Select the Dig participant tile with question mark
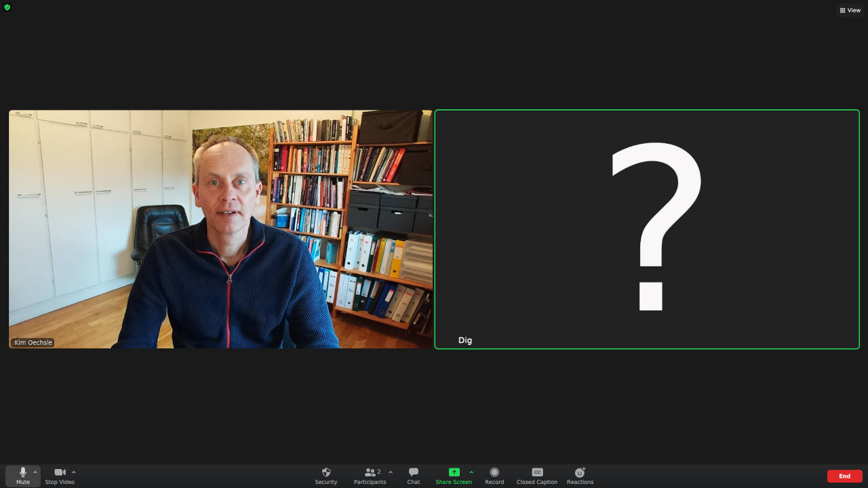The image size is (868, 488). tap(647, 229)
